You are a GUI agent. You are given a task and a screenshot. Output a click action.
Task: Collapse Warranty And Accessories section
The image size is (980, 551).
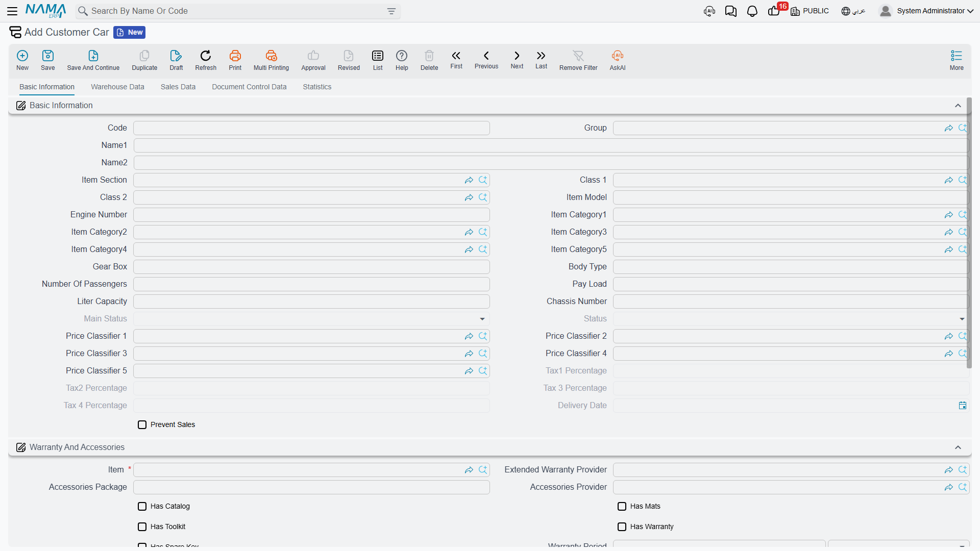tap(958, 447)
